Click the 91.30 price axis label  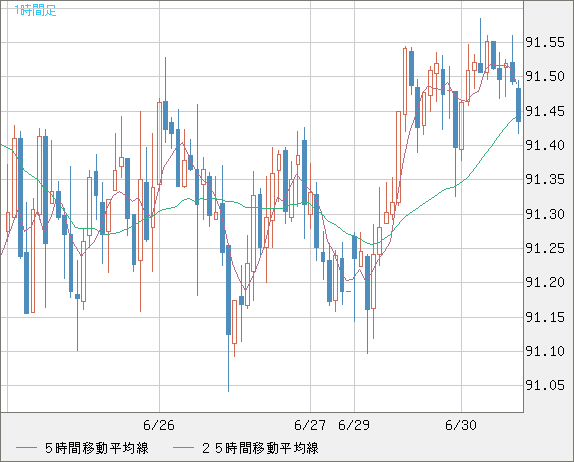545,214
